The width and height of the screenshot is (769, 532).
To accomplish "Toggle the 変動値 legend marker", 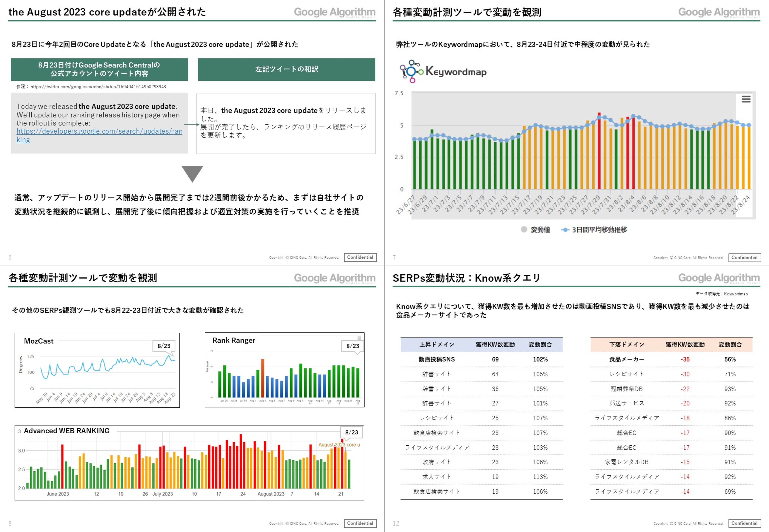I will 524,229.
